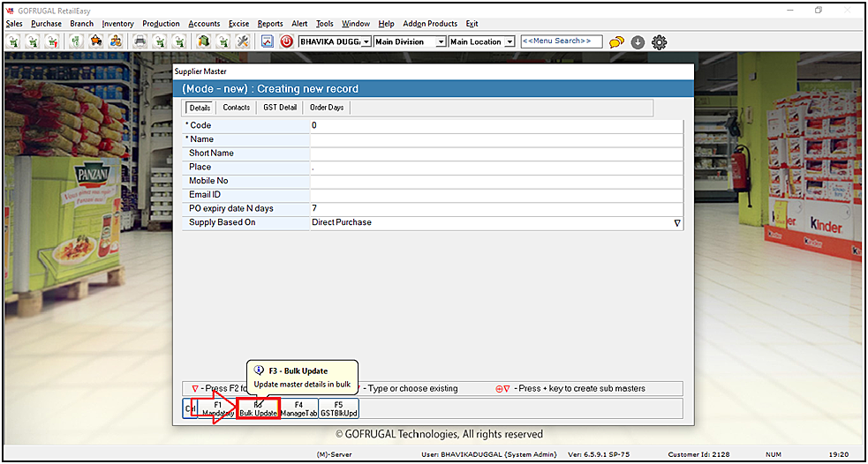Click the red power button icon
Screen dimensions: 868x464
coord(286,41)
